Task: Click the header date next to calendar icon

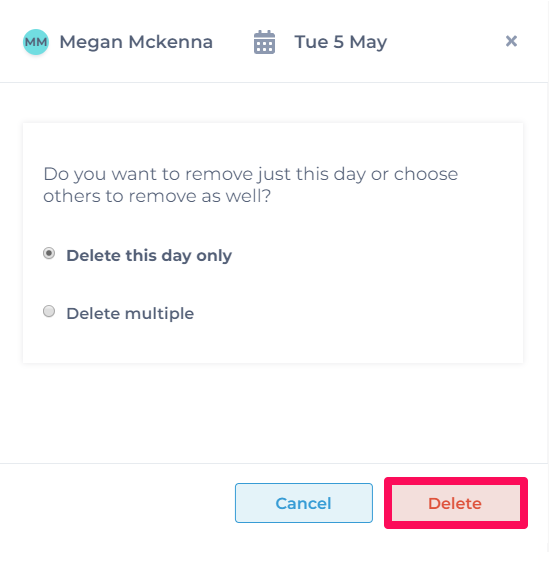Action: click(x=341, y=42)
